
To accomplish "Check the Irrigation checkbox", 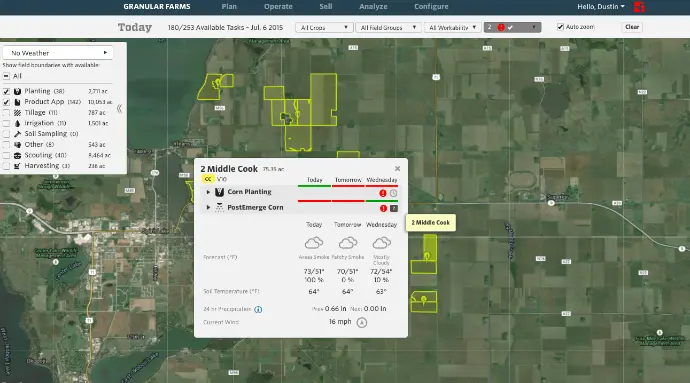I will [x=6, y=123].
